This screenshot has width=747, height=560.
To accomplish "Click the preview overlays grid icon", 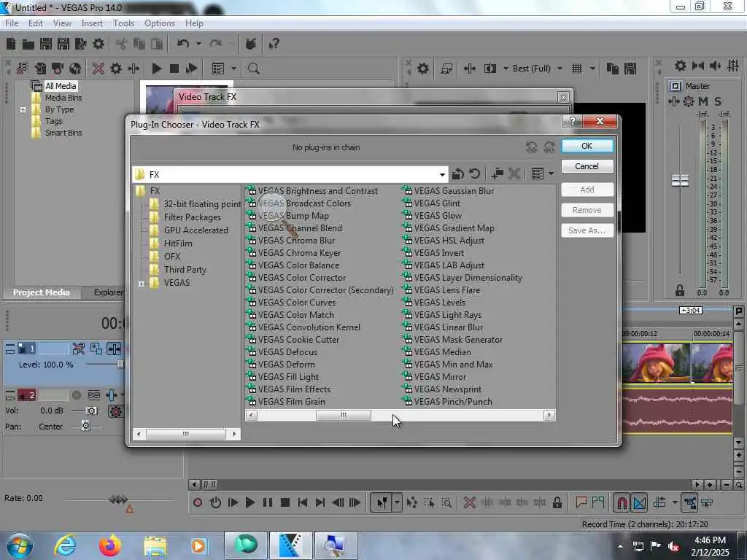I will pyautogui.click(x=577, y=69).
